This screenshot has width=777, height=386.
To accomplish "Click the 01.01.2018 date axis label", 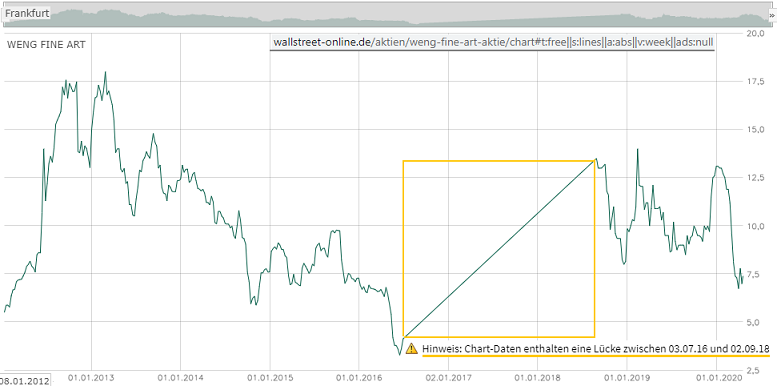I will [537, 379].
